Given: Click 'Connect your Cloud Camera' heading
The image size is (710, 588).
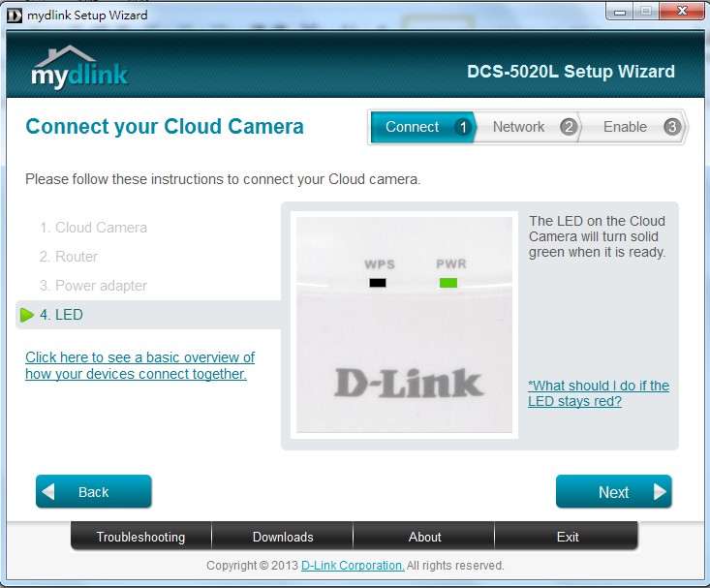Looking at the screenshot, I should coord(165,126).
